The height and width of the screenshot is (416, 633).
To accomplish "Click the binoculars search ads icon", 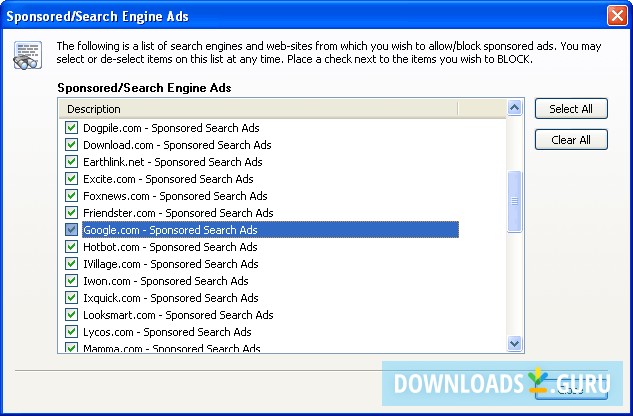I will tap(27, 55).
